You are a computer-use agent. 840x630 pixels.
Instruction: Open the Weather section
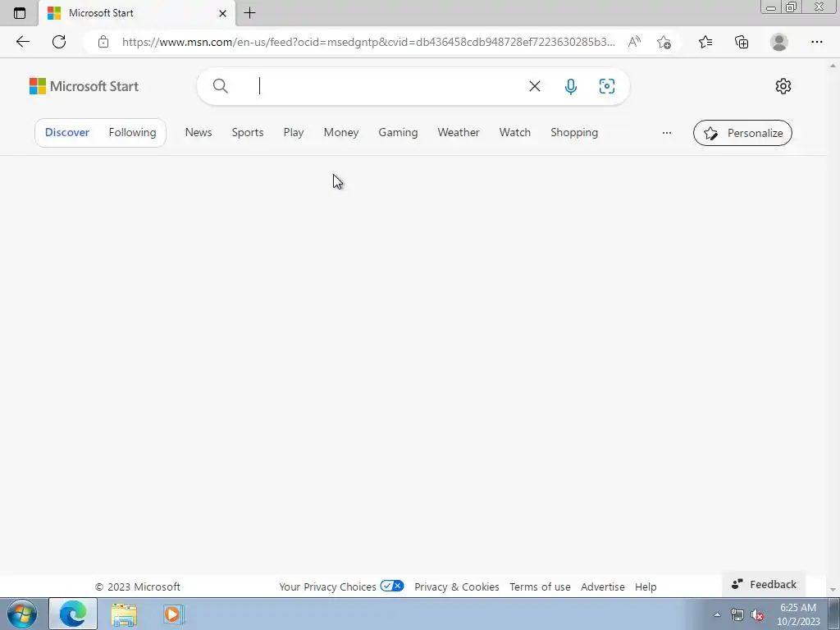coord(459,132)
